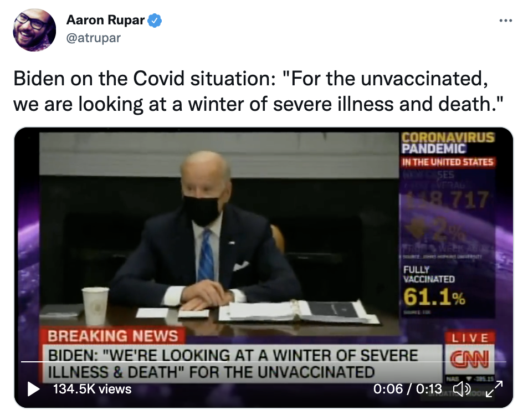Click the blue verified badge

point(155,21)
